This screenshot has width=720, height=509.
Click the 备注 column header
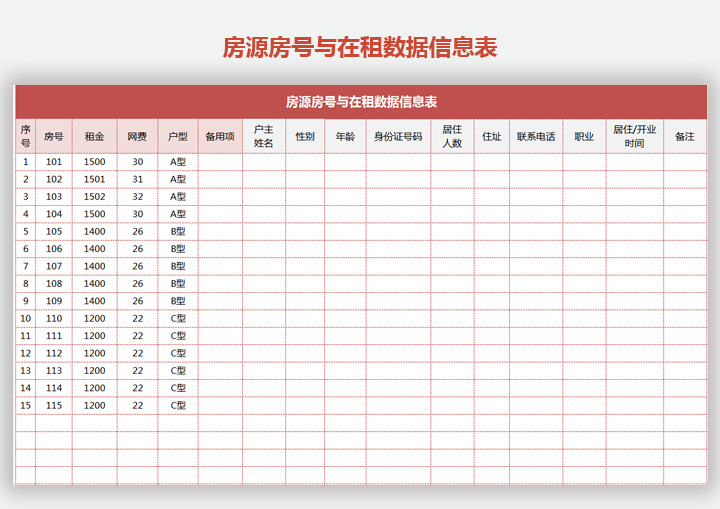(x=685, y=136)
